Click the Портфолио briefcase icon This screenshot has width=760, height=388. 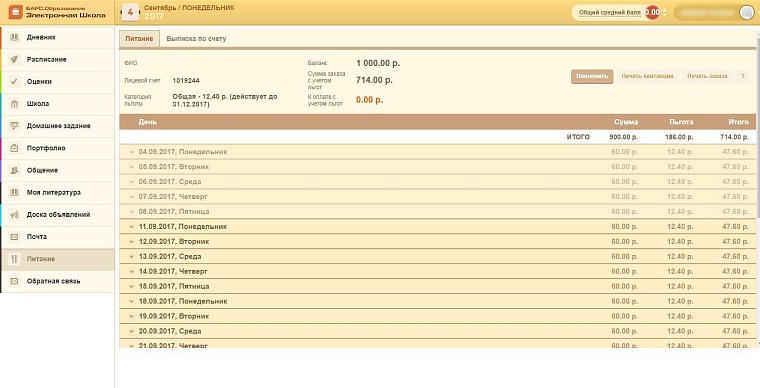(x=15, y=148)
